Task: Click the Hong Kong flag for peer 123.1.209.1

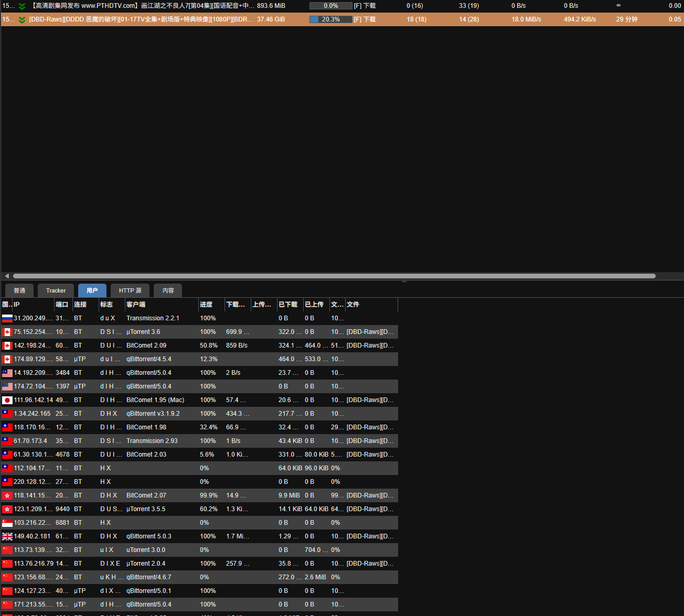Action: (x=7, y=509)
